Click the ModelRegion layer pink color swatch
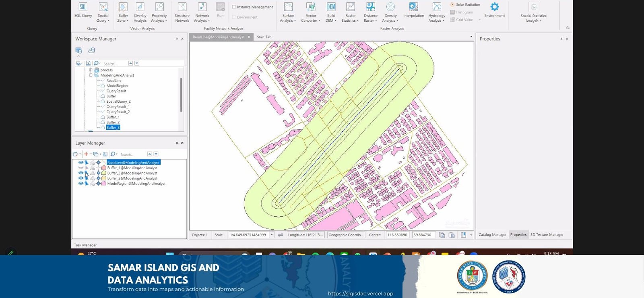Viewport: 644px width, 298px height. [104, 183]
